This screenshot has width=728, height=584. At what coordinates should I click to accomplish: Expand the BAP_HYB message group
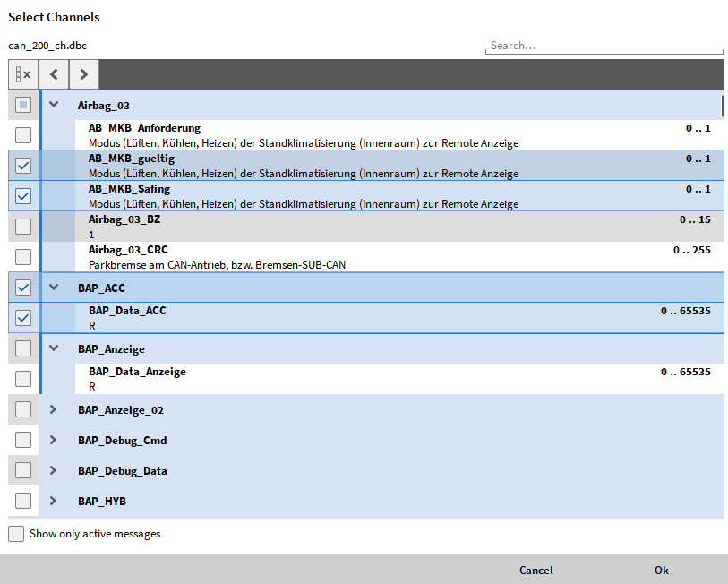point(54,501)
